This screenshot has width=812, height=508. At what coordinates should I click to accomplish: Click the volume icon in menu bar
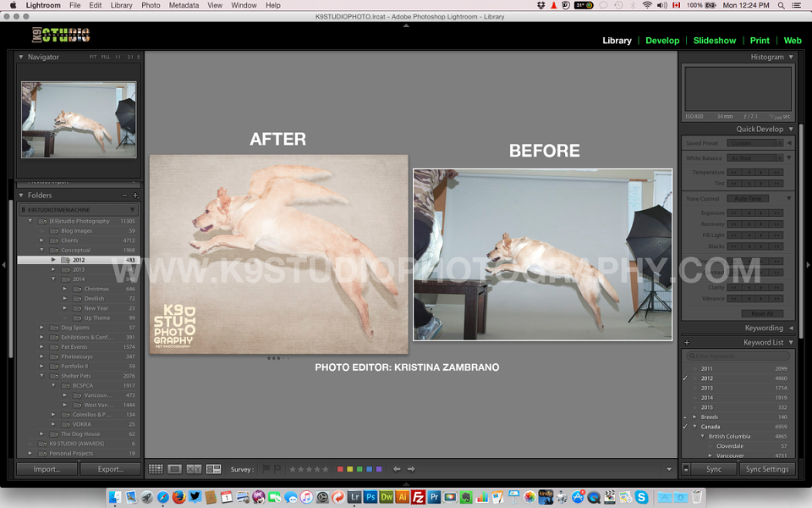click(662, 5)
